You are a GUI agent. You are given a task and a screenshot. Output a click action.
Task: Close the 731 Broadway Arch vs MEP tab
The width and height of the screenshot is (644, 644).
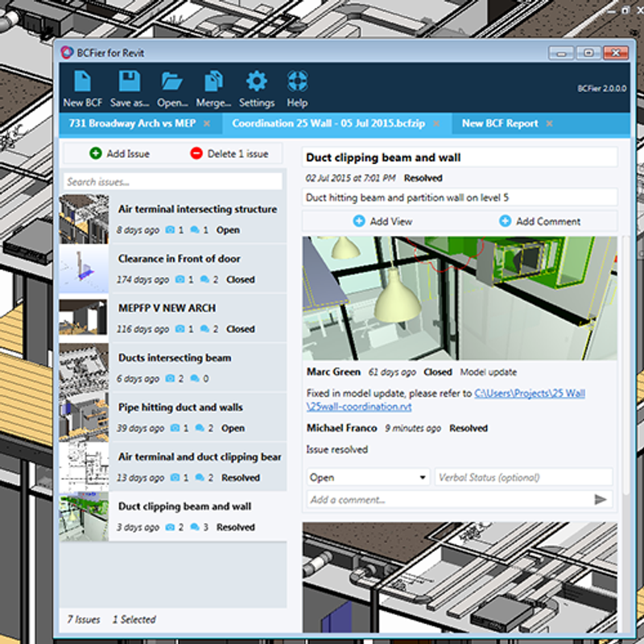click(207, 124)
